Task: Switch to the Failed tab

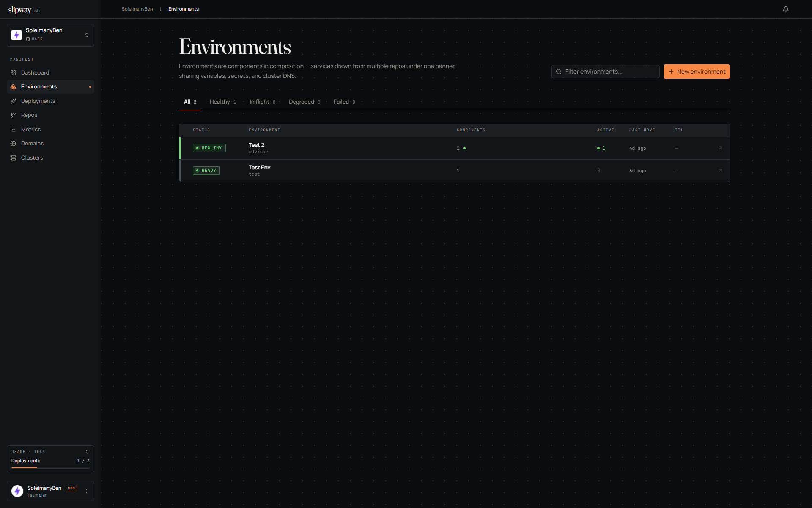Action: tap(344, 102)
